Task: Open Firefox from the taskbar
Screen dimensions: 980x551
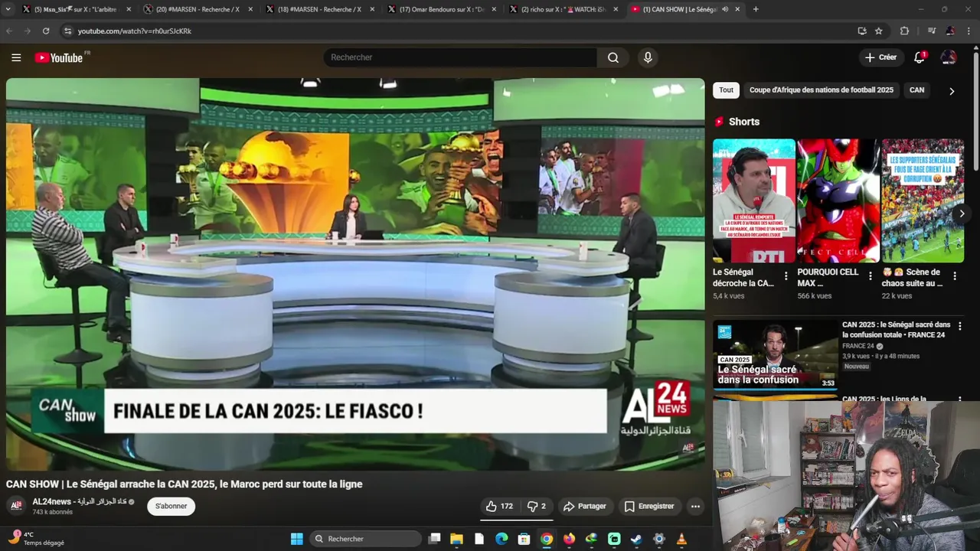Action: coord(569,539)
